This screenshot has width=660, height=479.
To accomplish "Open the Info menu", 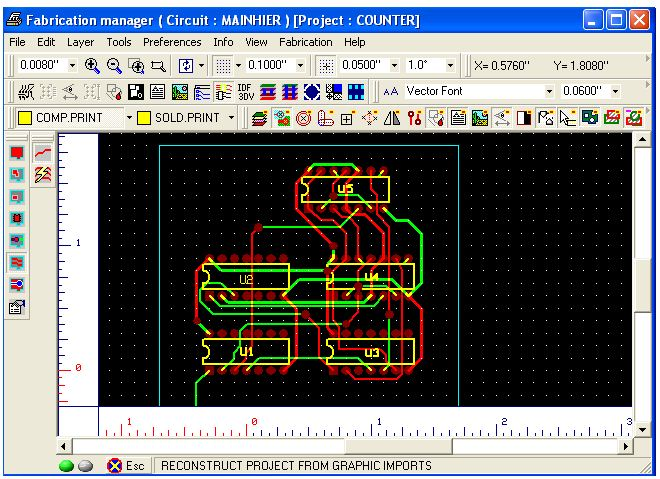I will (x=223, y=42).
